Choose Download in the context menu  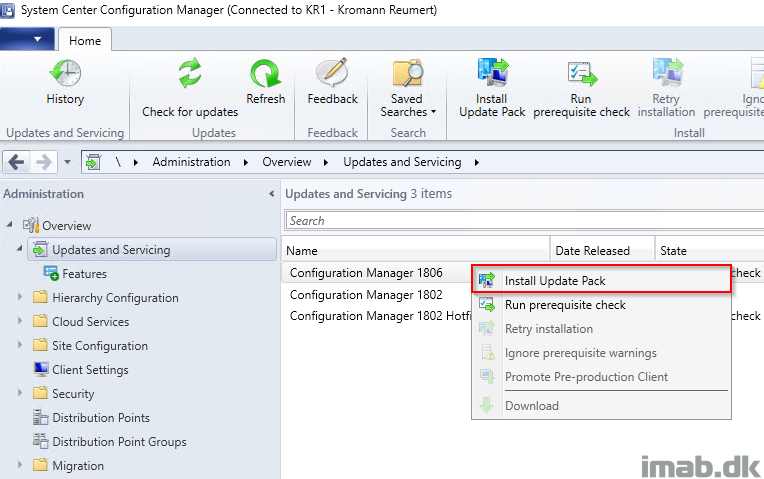601,405
